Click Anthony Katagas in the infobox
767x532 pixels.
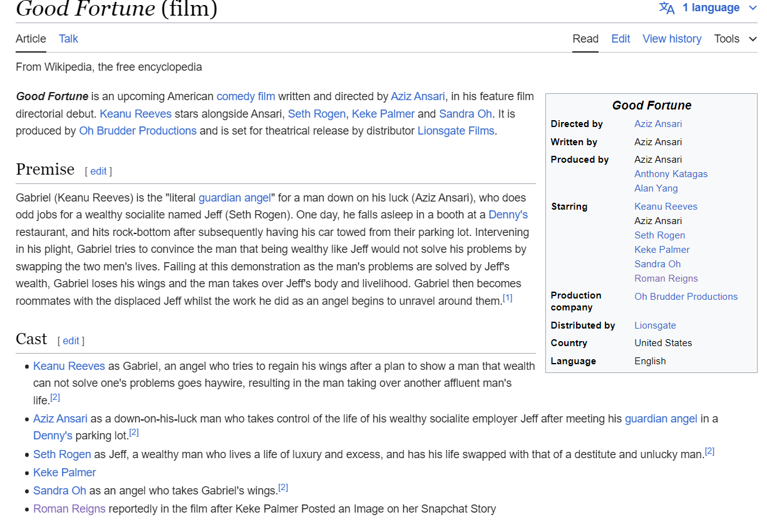(671, 174)
